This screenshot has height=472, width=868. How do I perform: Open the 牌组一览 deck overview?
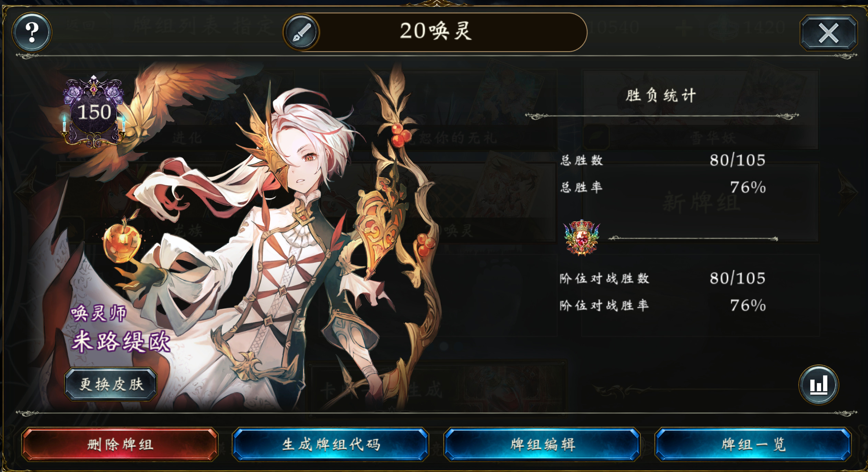pyautogui.click(x=753, y=445)
